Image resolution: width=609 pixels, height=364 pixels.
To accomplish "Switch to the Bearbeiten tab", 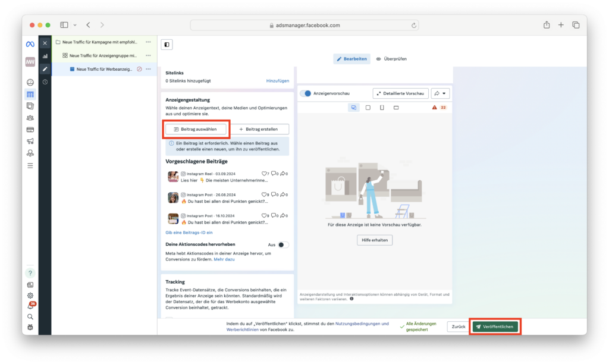I will point(351,59).
